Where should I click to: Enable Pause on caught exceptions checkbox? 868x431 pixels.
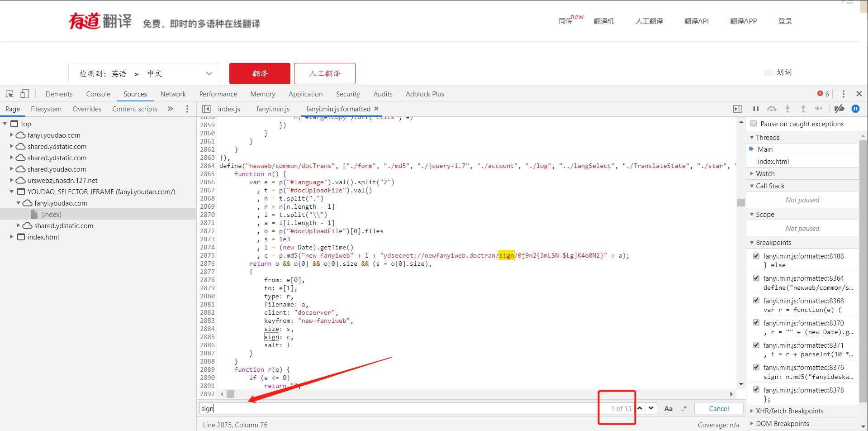click(754, 124)
